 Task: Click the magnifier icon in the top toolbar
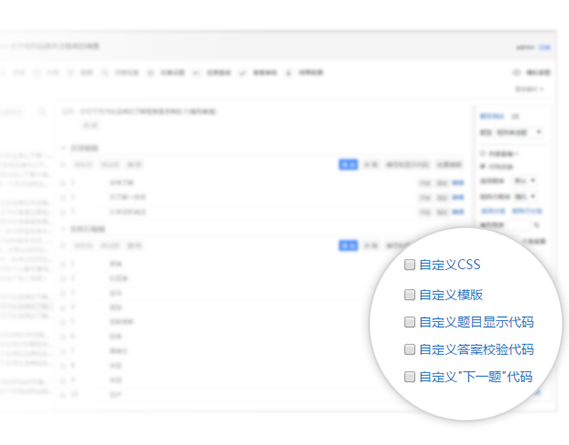point(105,73)
